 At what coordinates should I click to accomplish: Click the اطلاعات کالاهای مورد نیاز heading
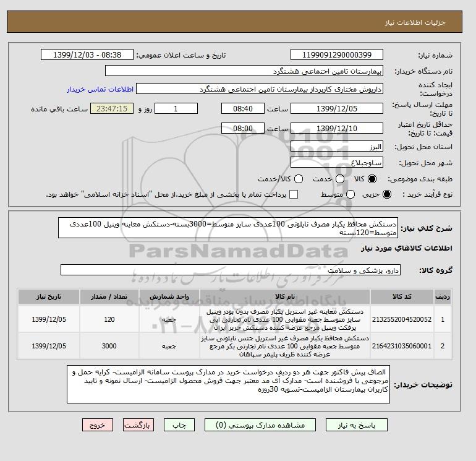[x=407, y=248]
